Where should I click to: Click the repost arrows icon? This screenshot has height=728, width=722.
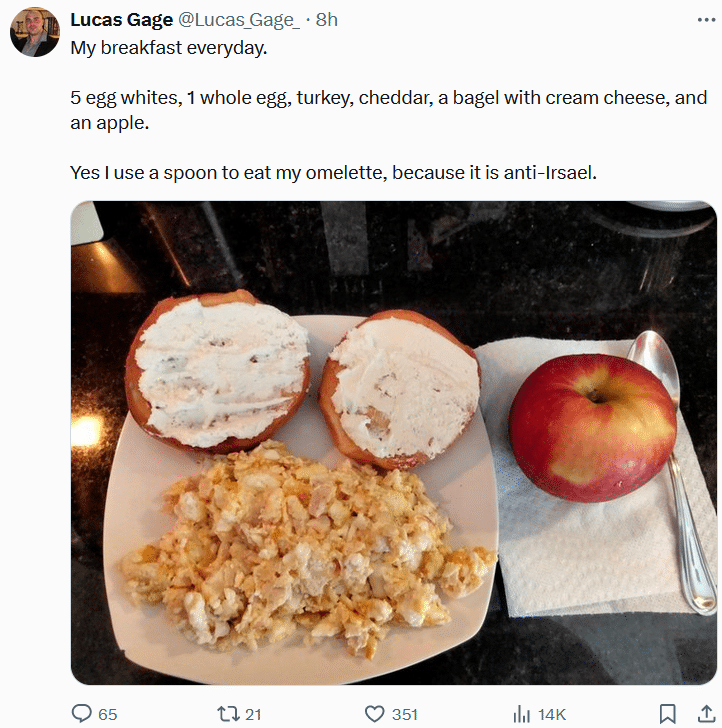[x=227, y=713]
